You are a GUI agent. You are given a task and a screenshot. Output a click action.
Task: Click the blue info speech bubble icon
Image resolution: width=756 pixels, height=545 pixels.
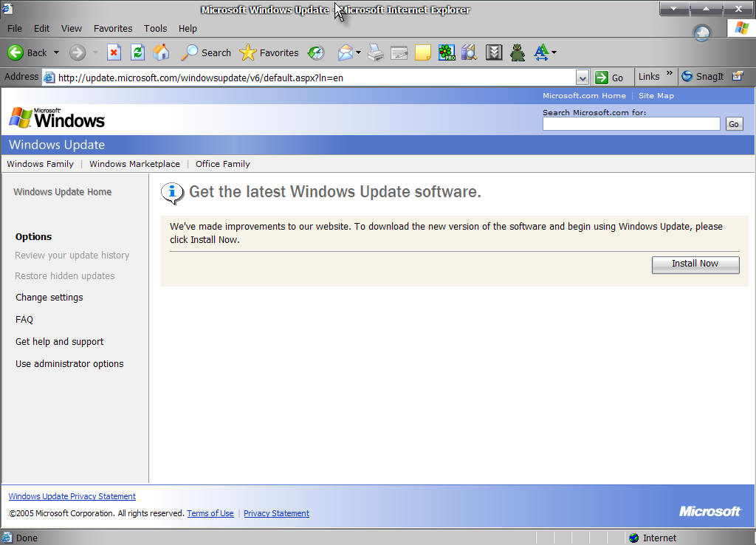[172, 193]
